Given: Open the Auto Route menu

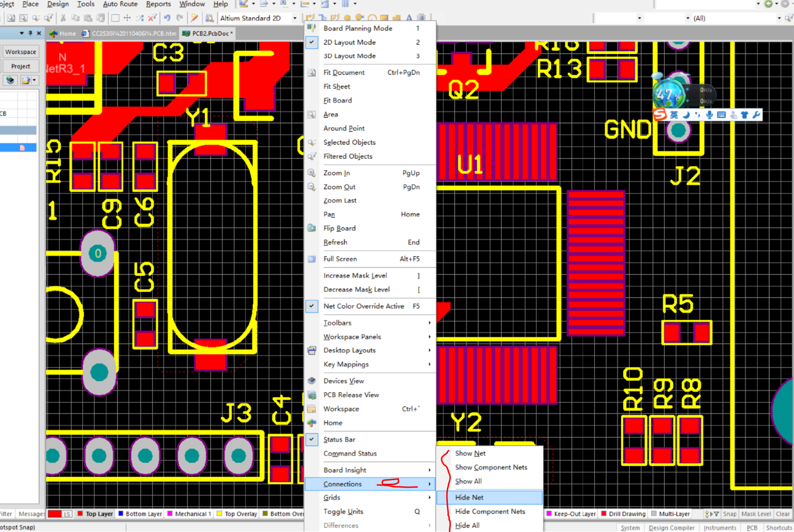Looking at the screenshot, I should click(120, 4).
